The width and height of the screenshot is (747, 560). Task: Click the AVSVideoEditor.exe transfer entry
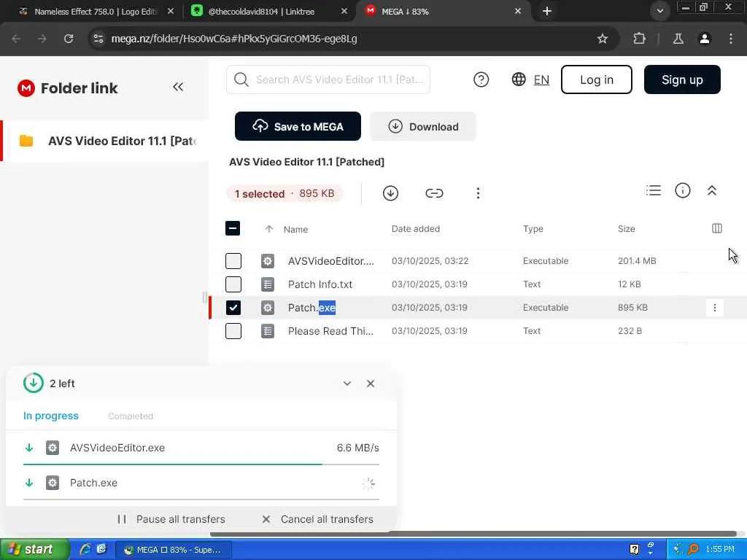(x=201, y=448)
